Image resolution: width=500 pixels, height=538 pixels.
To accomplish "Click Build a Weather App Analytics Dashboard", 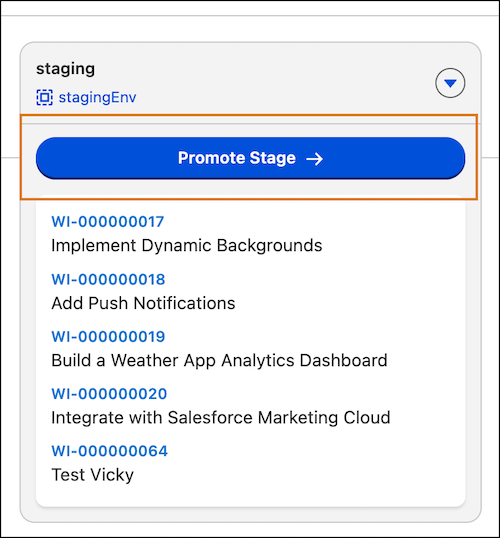I will (x=219, y=361).
